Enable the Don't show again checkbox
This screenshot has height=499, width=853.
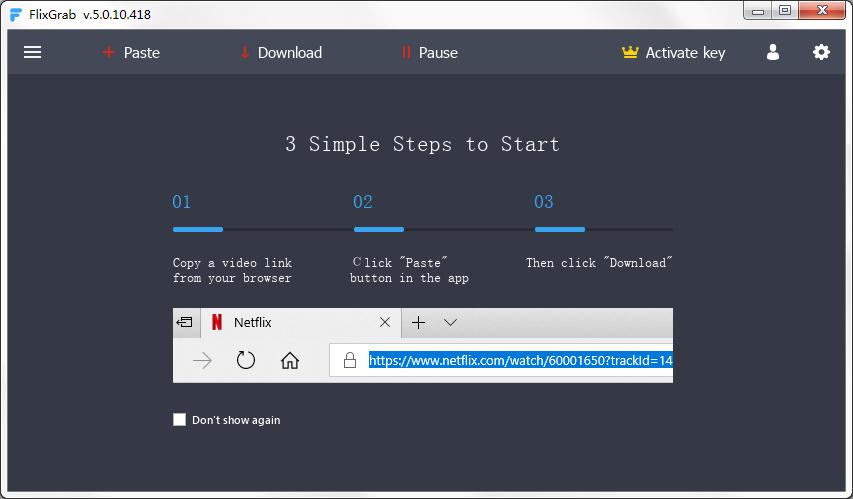point(180,420)
